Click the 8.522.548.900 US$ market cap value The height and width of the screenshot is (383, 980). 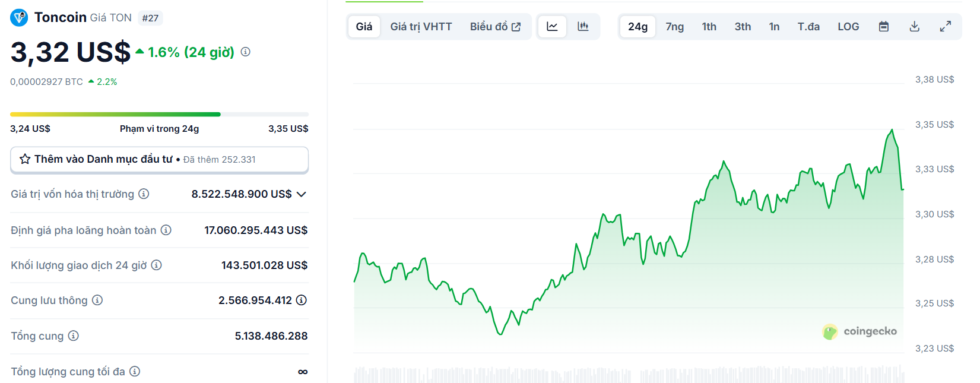click(242, 194)
